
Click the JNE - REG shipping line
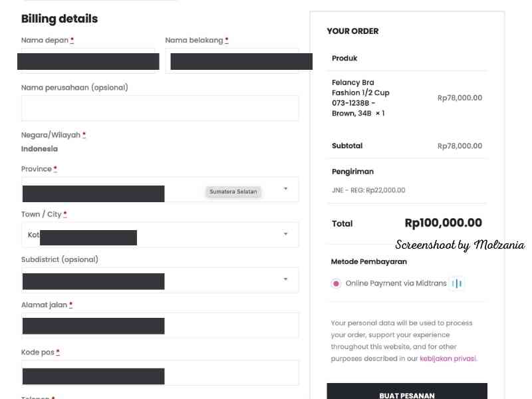point(368,190)
